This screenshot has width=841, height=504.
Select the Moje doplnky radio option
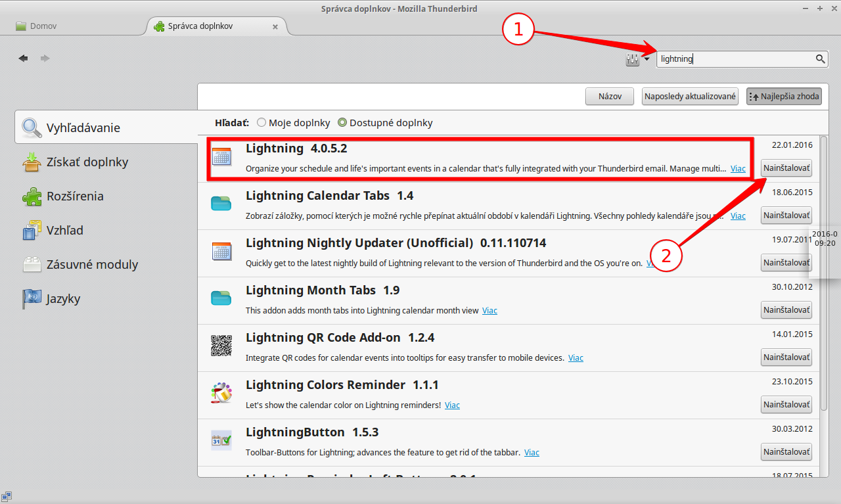[293, 123]
